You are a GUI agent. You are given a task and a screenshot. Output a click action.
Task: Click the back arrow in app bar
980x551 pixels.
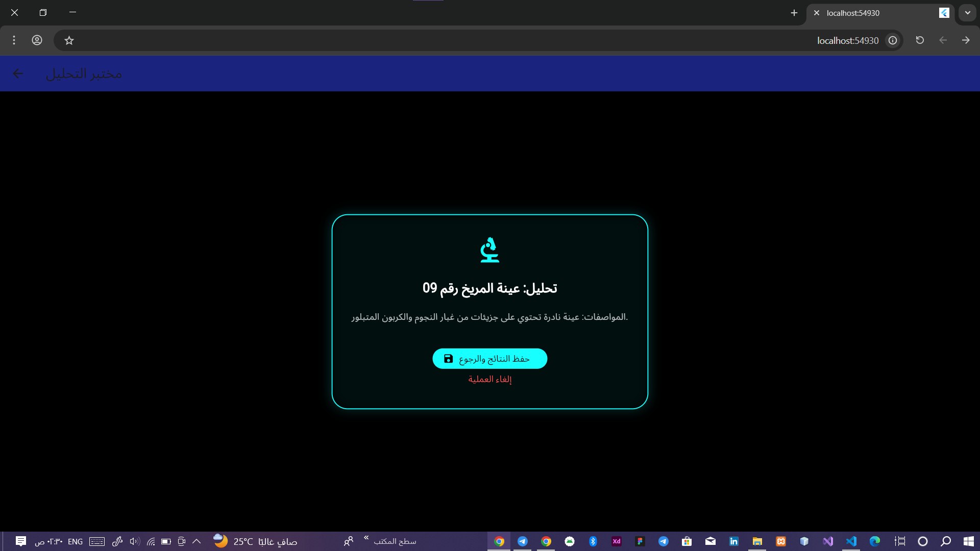tap(18, 74)
